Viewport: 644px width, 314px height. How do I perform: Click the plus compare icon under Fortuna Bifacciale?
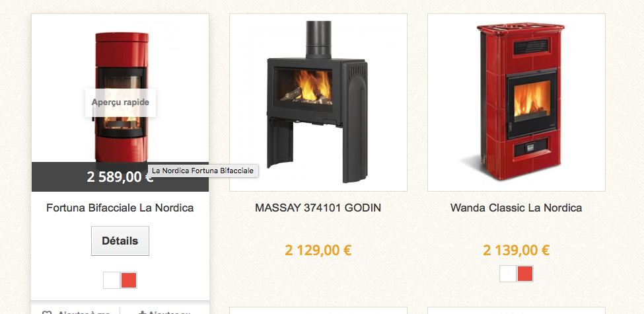pyautogui.click(x=142, y=313)
